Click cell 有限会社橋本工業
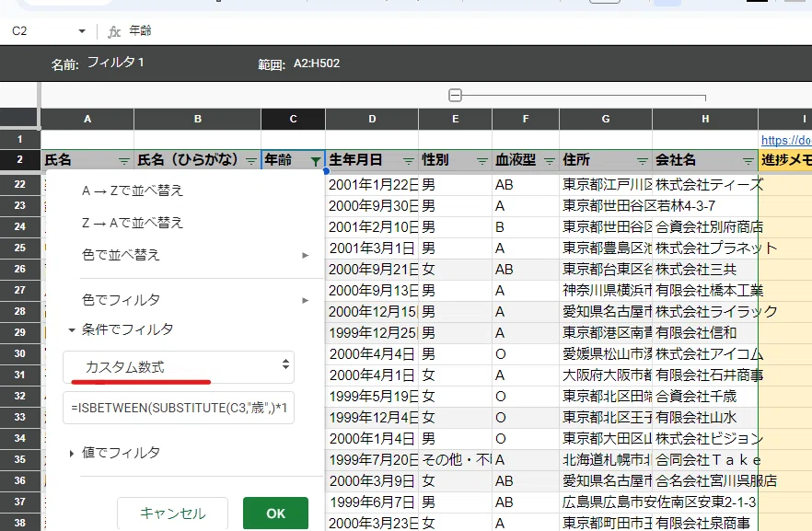This screenshot has width=812, height=531. point(705,291)
